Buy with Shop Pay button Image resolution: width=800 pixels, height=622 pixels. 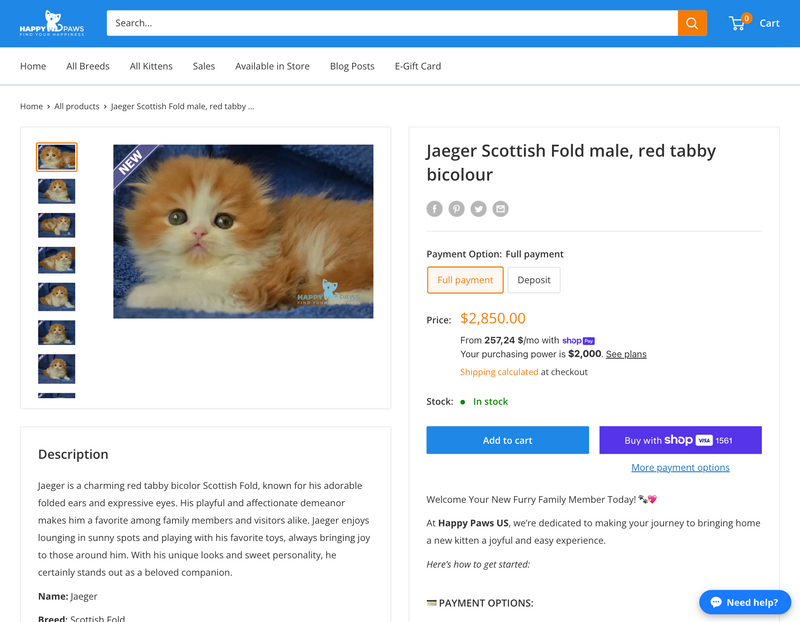click(x=680, y=440)
